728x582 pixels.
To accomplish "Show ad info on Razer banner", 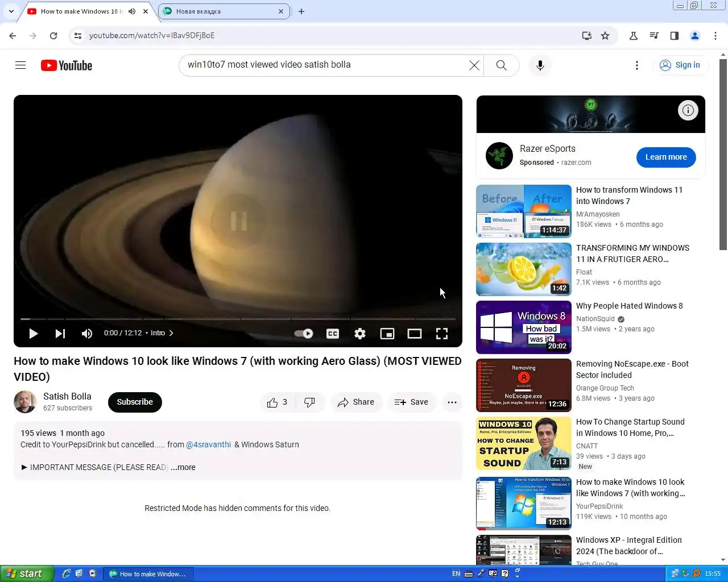I will (688, 110).
